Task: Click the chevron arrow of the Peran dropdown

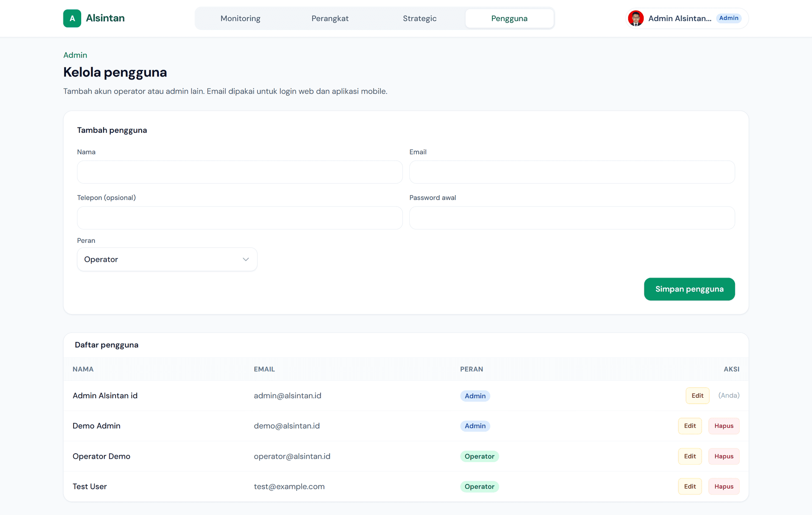Action: (246, 259)
